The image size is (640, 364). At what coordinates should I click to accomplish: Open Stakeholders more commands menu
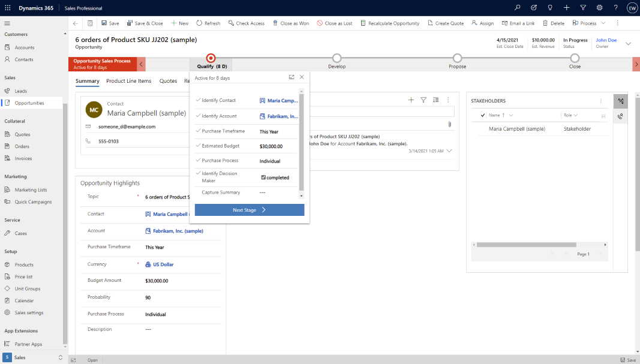[x=601, y=101]
